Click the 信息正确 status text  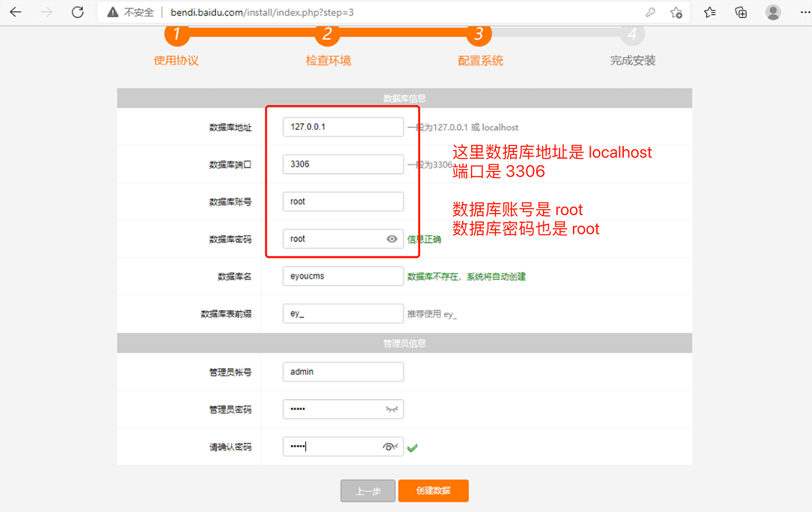(x=424, y=239)
